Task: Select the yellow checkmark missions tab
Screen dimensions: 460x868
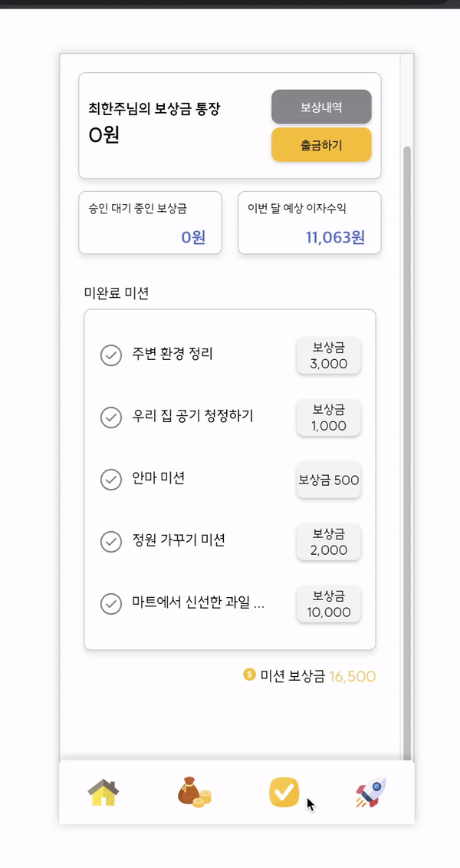Action: (x=284, y=792)
